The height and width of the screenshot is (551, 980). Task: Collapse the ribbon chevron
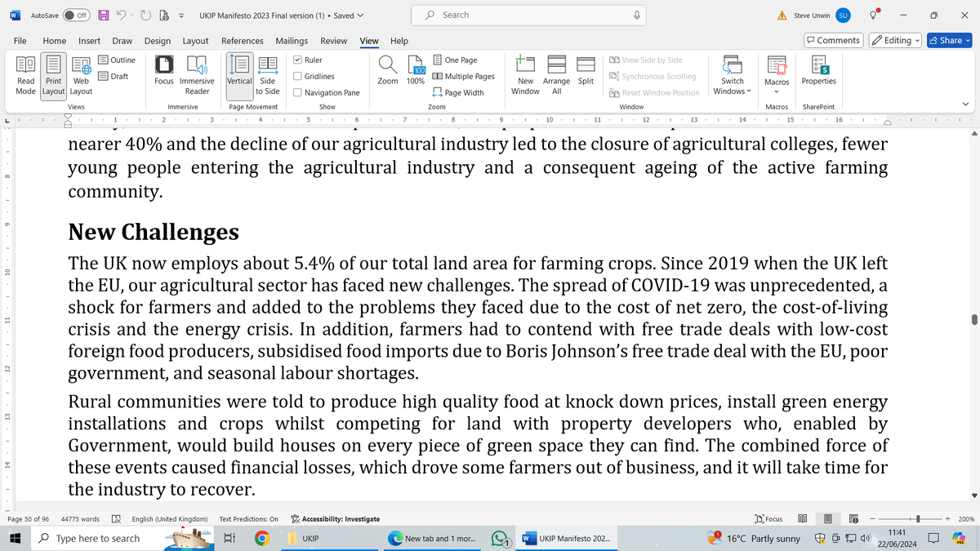click(x=965, y=104)
